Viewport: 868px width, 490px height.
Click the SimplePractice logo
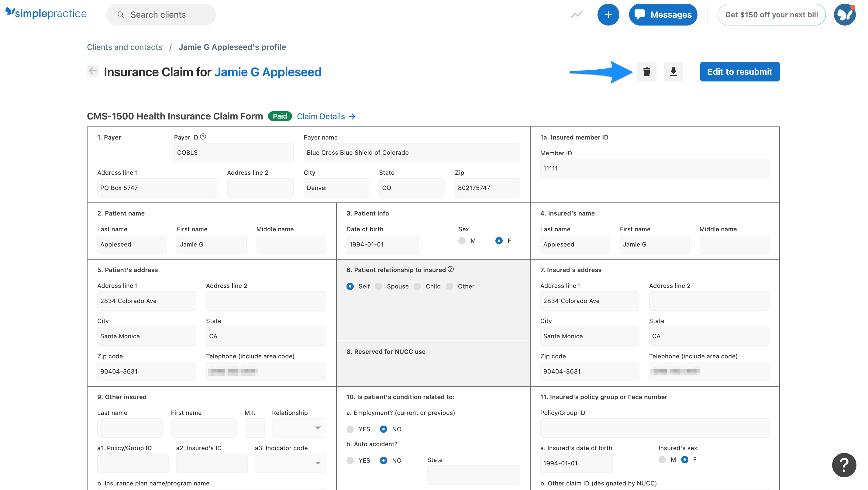(46, 13)
